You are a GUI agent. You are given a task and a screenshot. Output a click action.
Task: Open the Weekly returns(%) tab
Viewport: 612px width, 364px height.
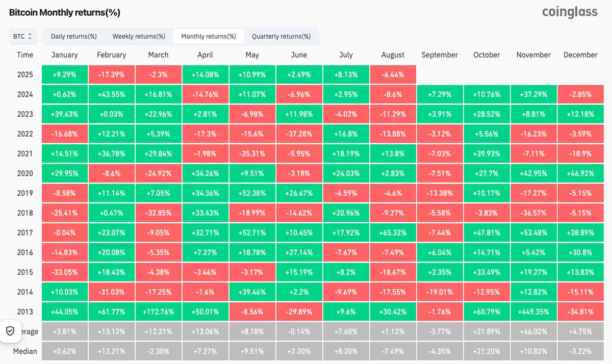point(139,36)
